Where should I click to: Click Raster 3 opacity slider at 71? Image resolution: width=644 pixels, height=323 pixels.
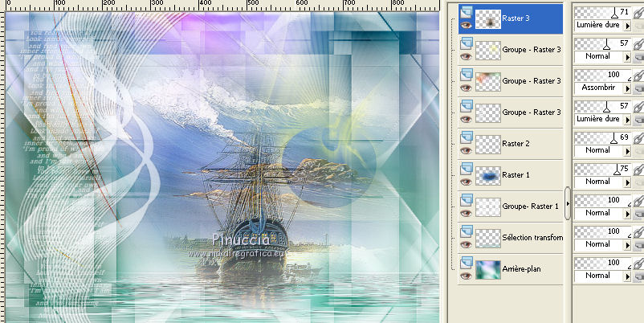pos(602,13)
